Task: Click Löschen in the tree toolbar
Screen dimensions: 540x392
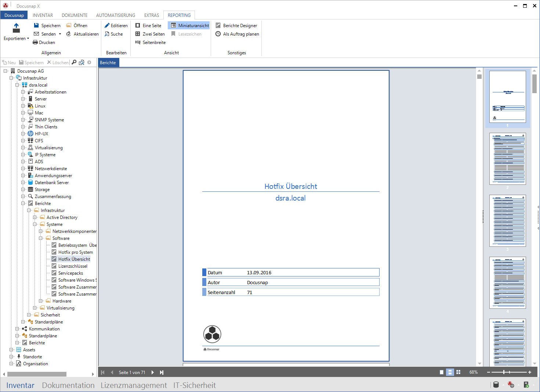Action: pos(58,63)
